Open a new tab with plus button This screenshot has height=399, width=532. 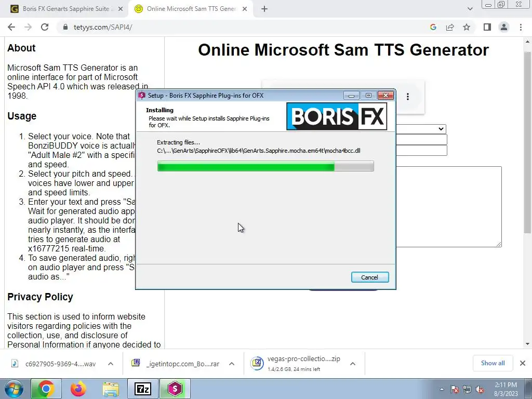264,9
